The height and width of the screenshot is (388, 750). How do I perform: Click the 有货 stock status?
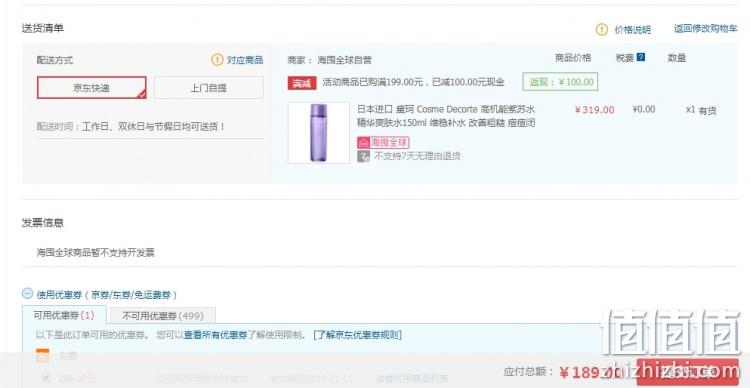tap(707, 111)
